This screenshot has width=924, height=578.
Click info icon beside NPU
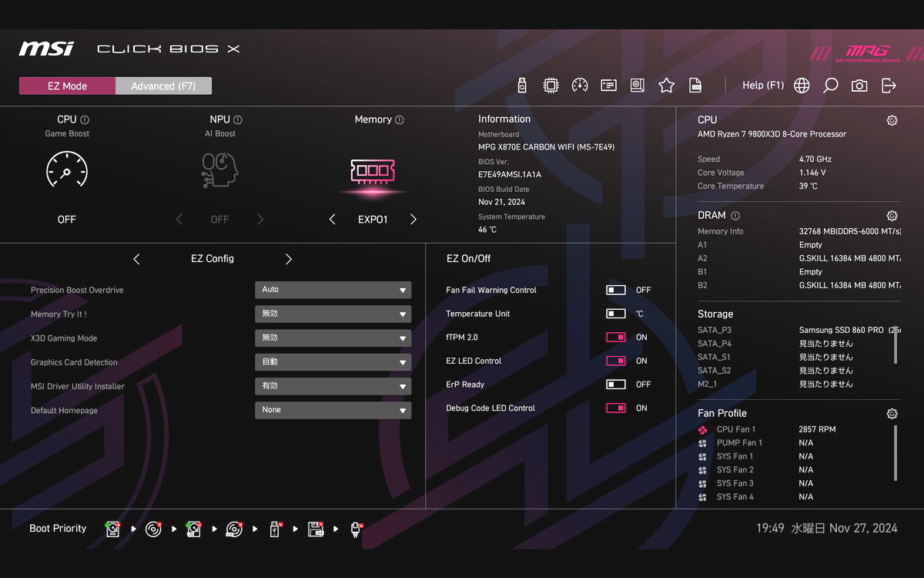[x=238, y=120]
